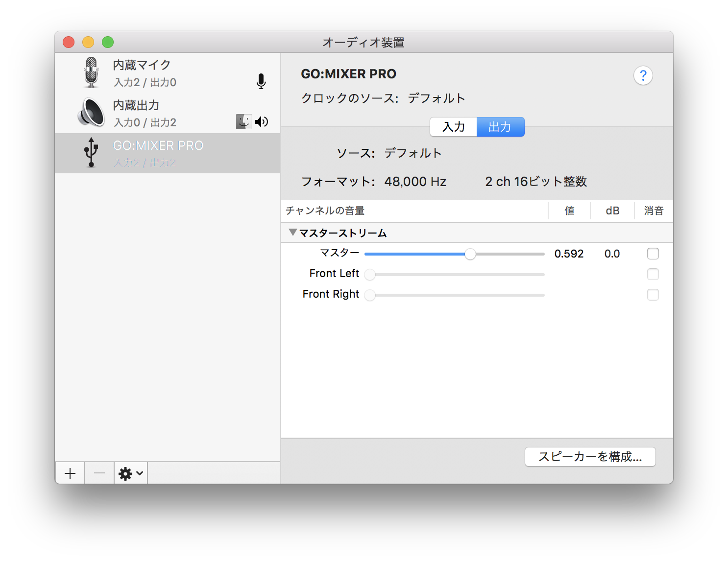
Task: Switch to the 出力 tab
Action: pyautogui.click(x=500, y=127)
